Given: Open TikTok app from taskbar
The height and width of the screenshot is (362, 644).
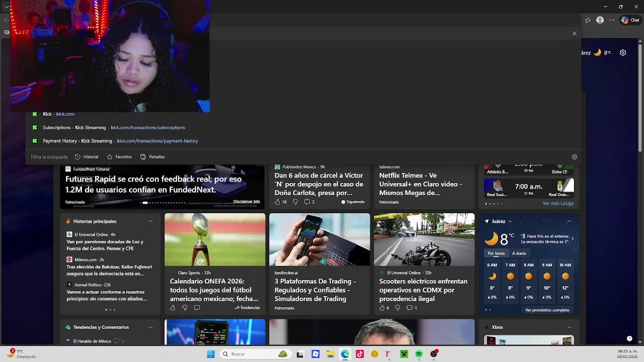Looking at the screenshot, I should point(360,354).
